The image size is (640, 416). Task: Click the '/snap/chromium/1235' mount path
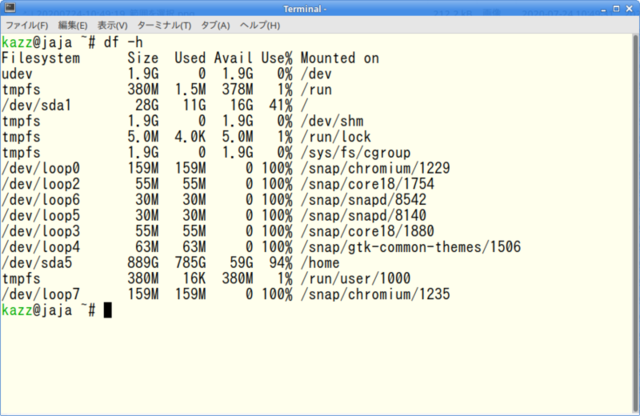click(376, 294)
